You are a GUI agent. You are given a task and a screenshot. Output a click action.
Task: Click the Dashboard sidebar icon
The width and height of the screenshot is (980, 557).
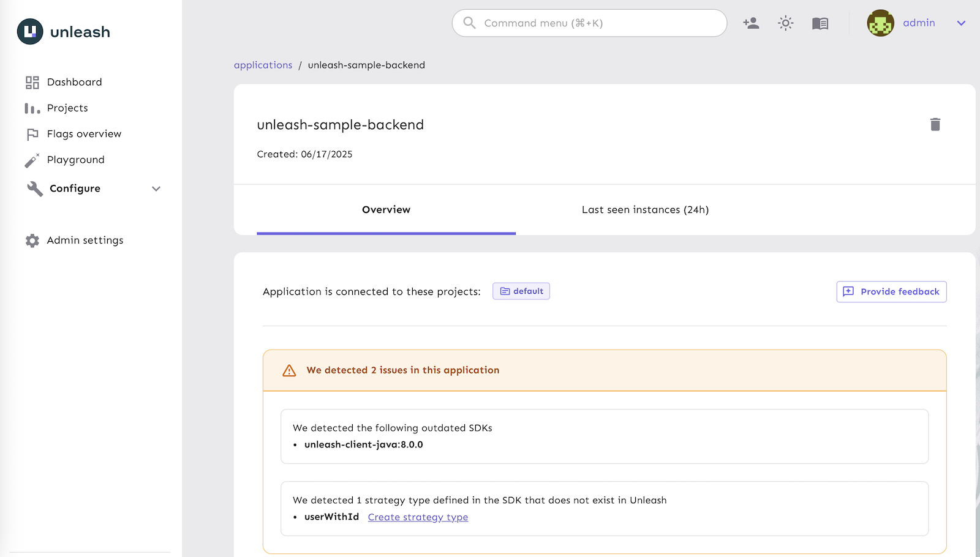coord(32,82)
